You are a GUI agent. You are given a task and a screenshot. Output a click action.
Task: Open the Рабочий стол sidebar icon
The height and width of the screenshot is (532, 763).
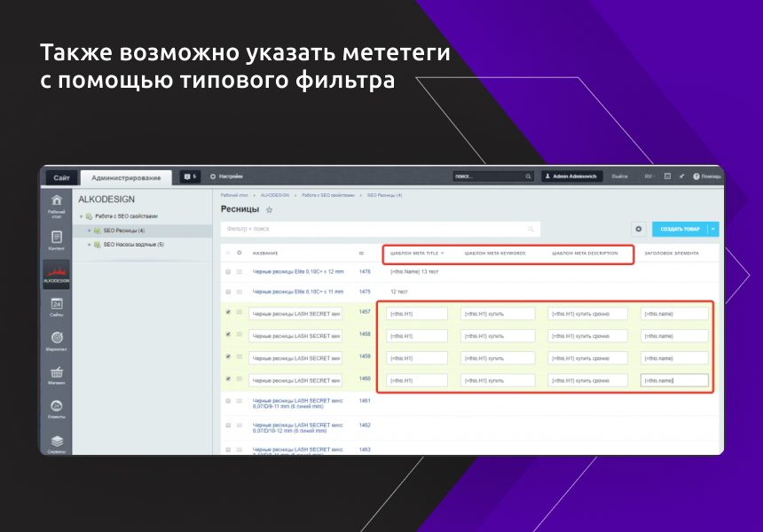(58, 201)
